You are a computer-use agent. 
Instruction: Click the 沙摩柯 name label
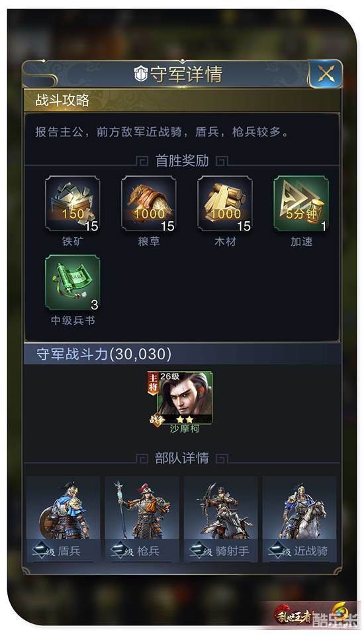tap(185, 428)
